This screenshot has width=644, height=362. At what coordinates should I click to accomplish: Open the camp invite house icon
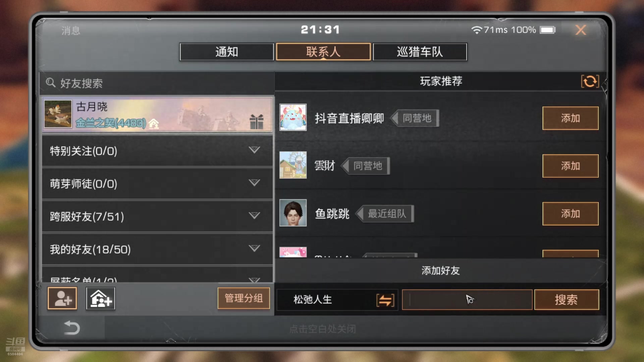tap(101, 298)
